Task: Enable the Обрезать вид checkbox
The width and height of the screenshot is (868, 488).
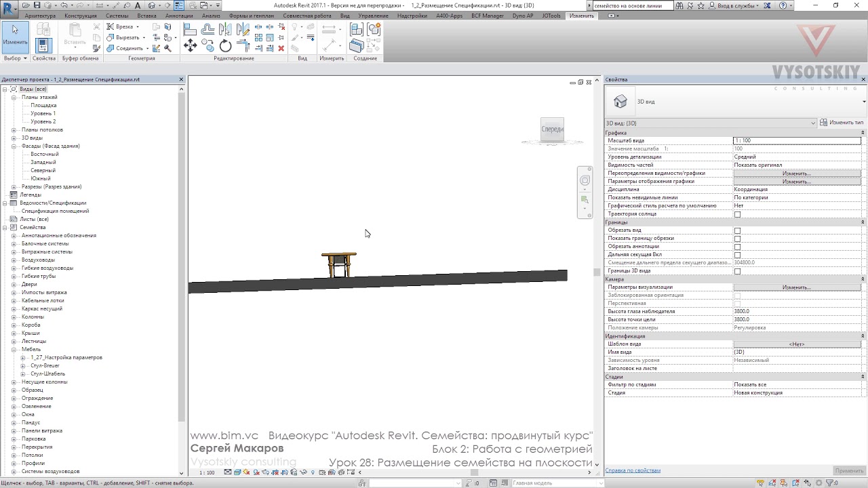Action: 737,230
